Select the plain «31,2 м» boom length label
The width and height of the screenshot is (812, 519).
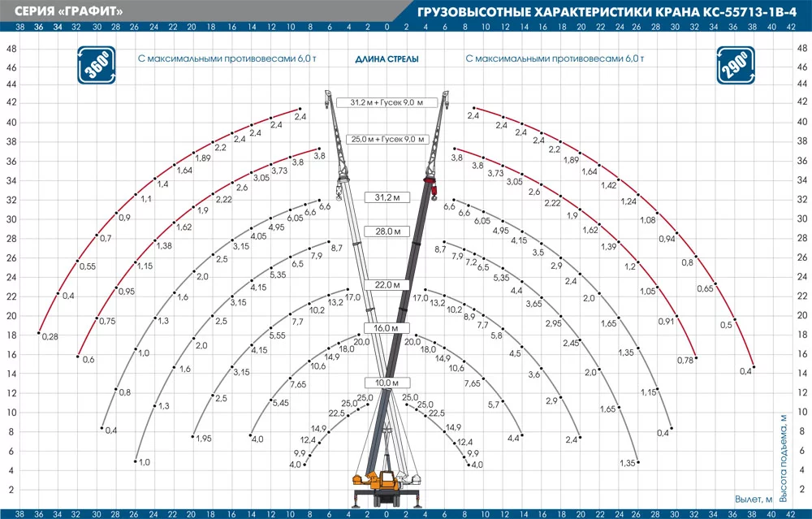click(x=387, y=197)
